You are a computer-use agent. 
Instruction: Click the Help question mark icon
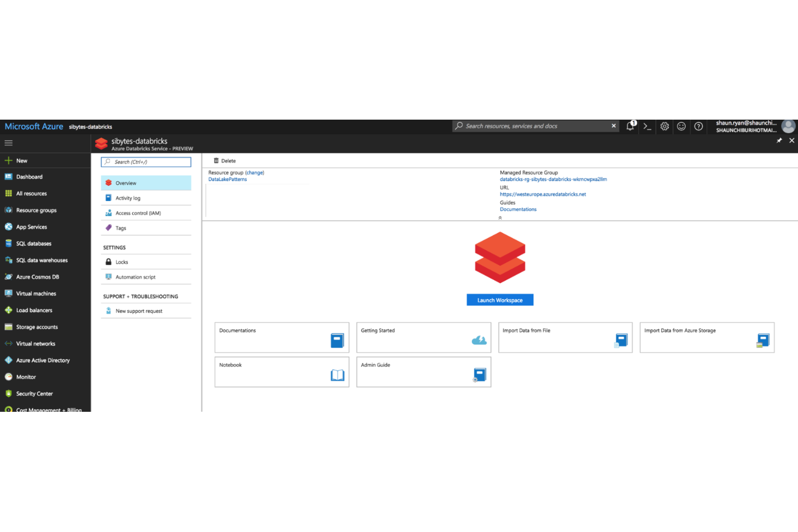click(698, 126)
